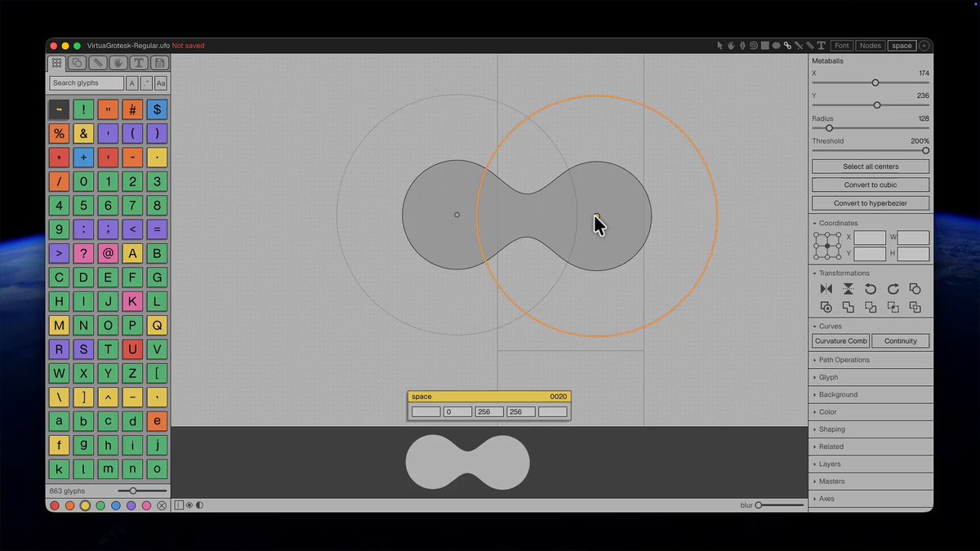Switch to the Nodes tab
This screenshot has width=980, height=551.
tap(871, 46)
